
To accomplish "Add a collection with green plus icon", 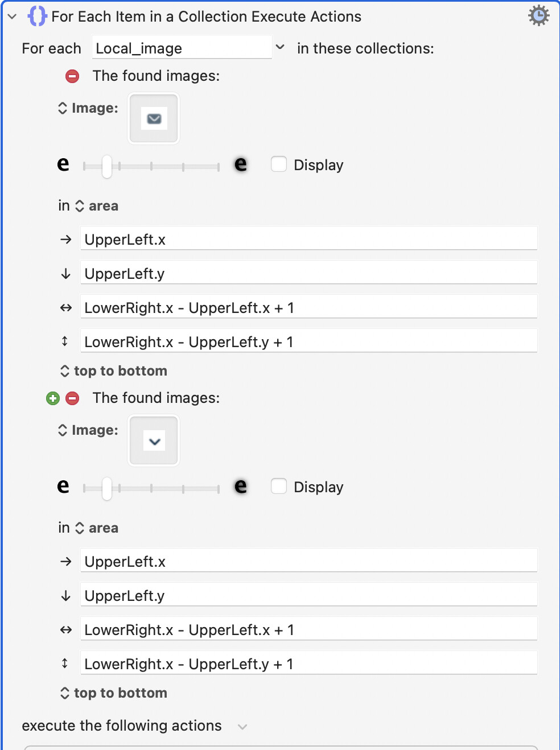I will tap(53, 398).
